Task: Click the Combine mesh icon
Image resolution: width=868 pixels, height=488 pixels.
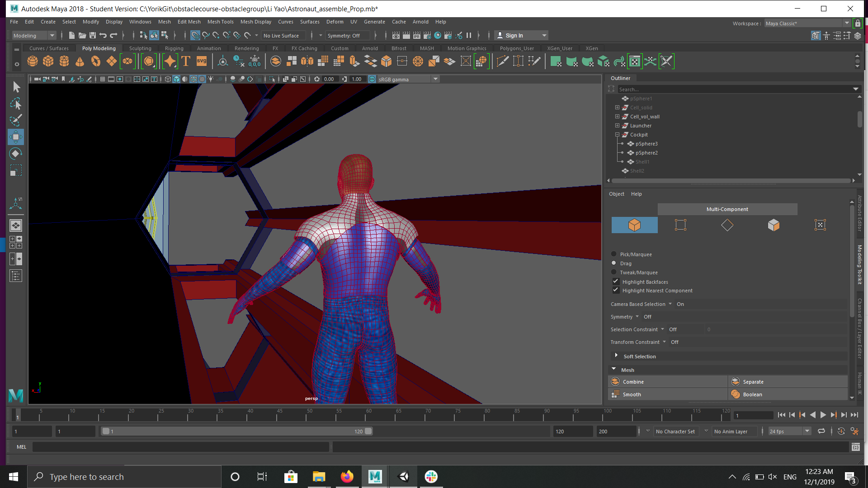Action: (x=615, y=382)
